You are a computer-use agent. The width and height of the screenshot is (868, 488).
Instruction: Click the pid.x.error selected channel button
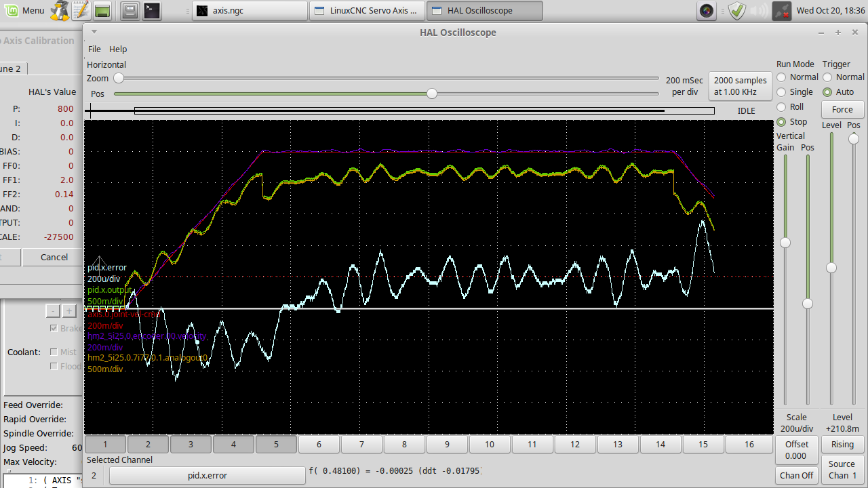[208, 476]
